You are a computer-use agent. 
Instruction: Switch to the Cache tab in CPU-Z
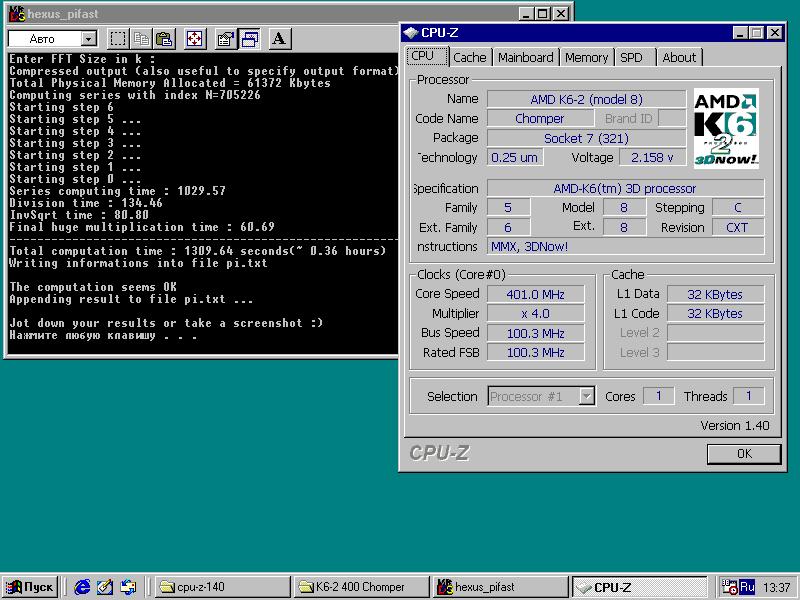[x=469, y=57]
